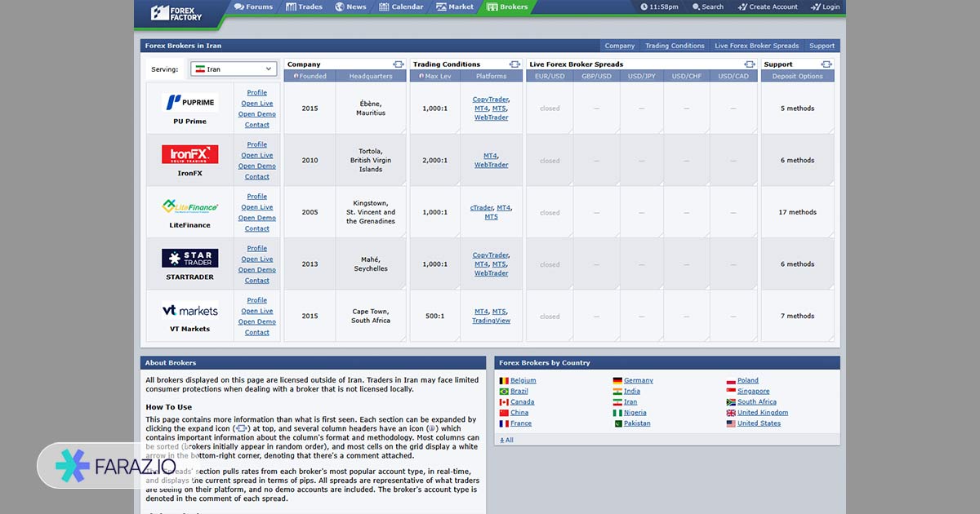This screenshot has width=980, height=514.
Task: Open the Search in top bar
Action: coord(707,7)
